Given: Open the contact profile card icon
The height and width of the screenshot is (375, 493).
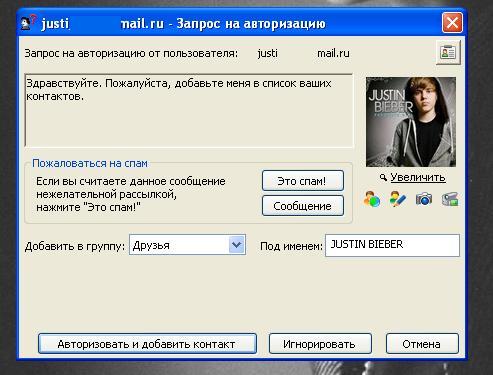Looking at the screenshot, I should [448, 52].
